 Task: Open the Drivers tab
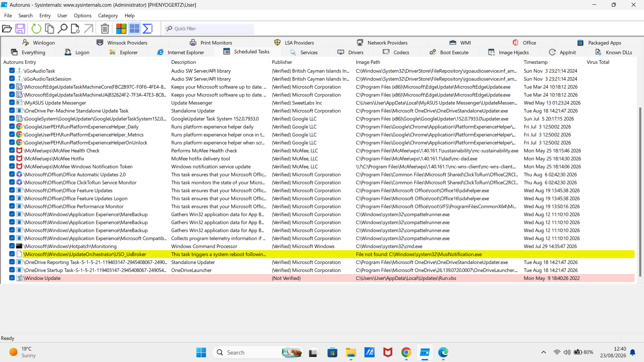pos(351,52)
